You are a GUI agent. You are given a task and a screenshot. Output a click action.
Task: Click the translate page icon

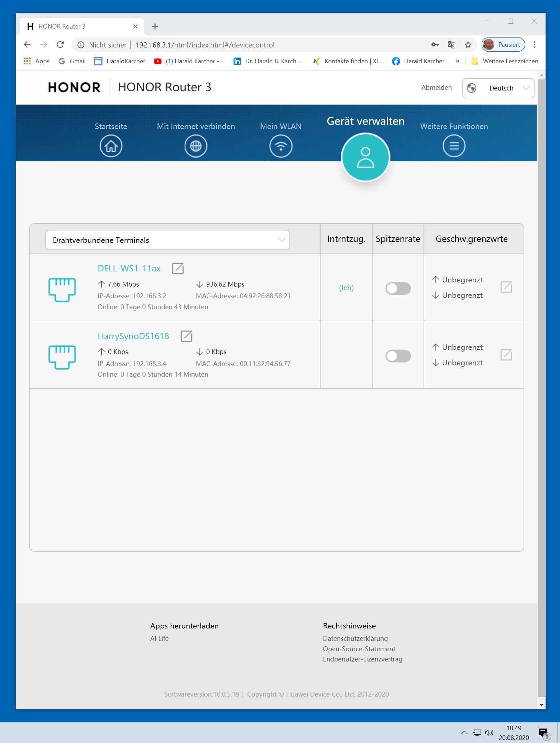coord(451,45)
